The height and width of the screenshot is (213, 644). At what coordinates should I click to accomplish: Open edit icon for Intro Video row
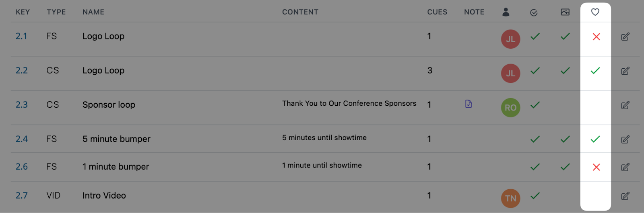coord(625,196)
